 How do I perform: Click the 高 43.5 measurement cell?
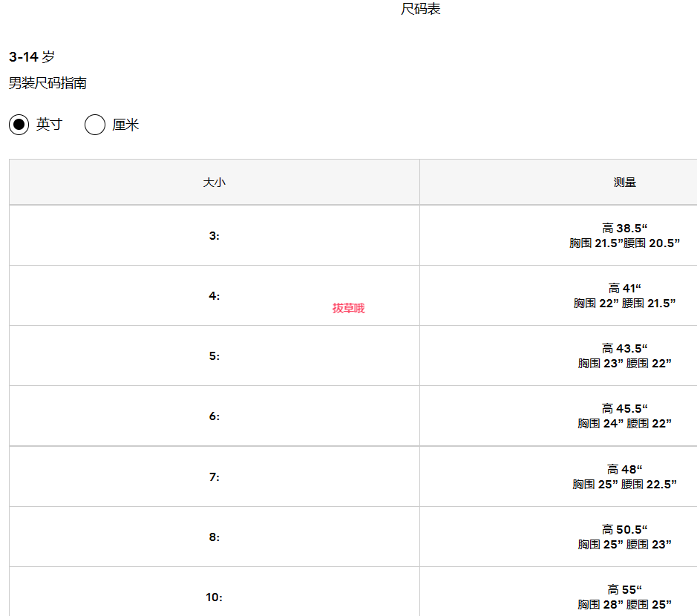(625, 355)
